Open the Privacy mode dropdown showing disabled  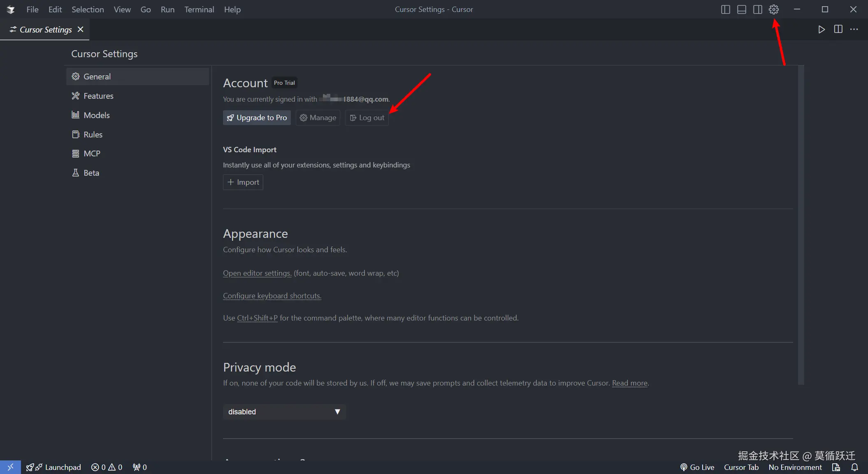(x=284, y=411)
